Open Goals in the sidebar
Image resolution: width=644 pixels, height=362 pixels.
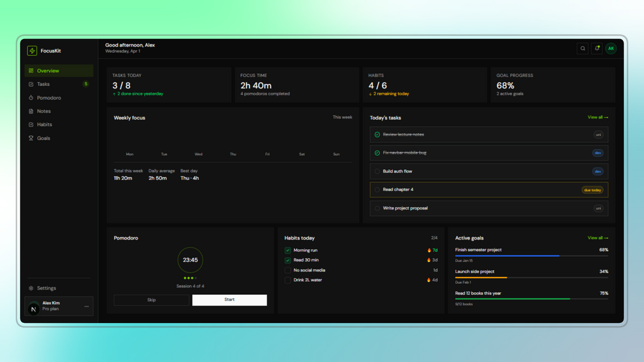coord(59,138)
